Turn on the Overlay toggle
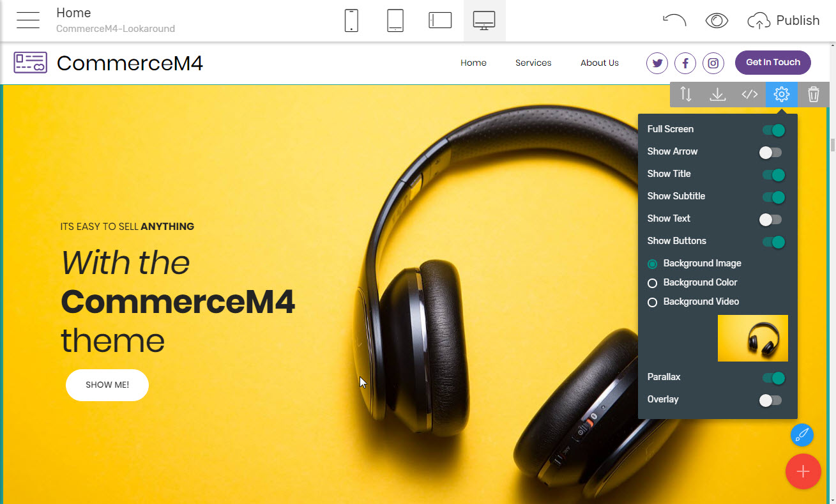 click(770, 401)
